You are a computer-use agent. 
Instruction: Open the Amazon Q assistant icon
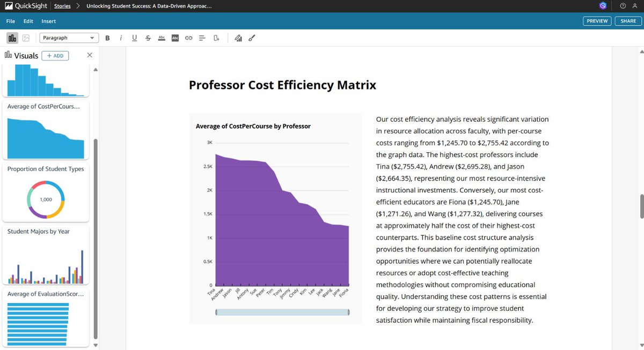(x=603, y=6)
